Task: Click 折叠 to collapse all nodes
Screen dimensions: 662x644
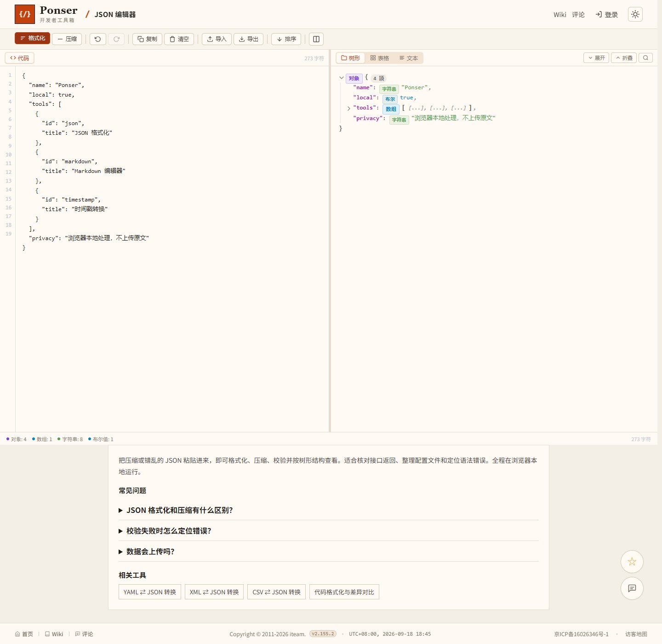Action: pos(624,58)
